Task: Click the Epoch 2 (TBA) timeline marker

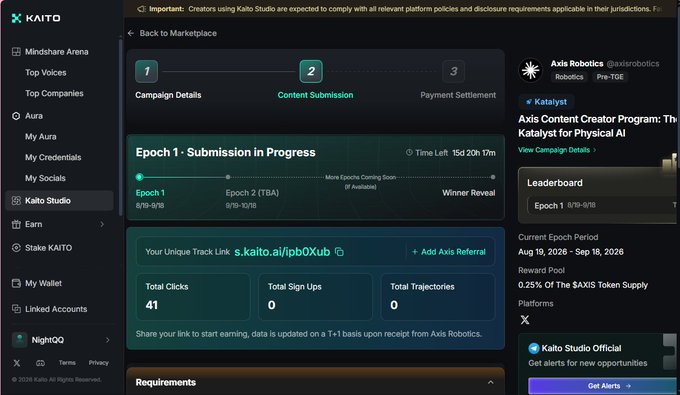Action: pyautogui.click(x=228, y=177)
